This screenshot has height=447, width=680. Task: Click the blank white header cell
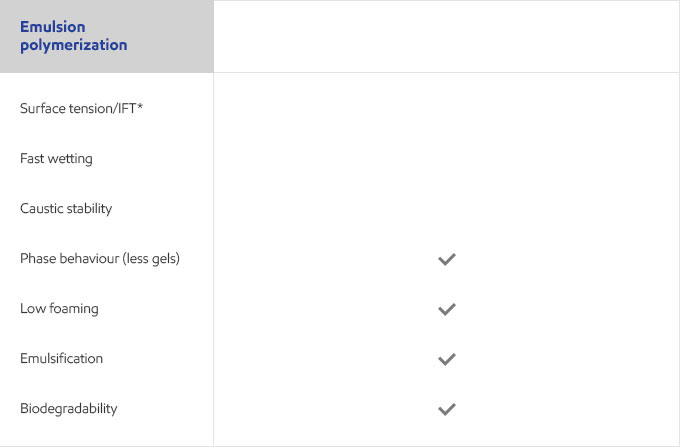point(447,36)
